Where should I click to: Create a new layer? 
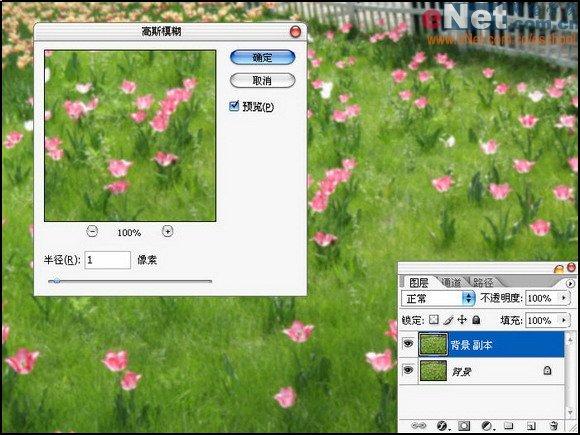(531, 425)
